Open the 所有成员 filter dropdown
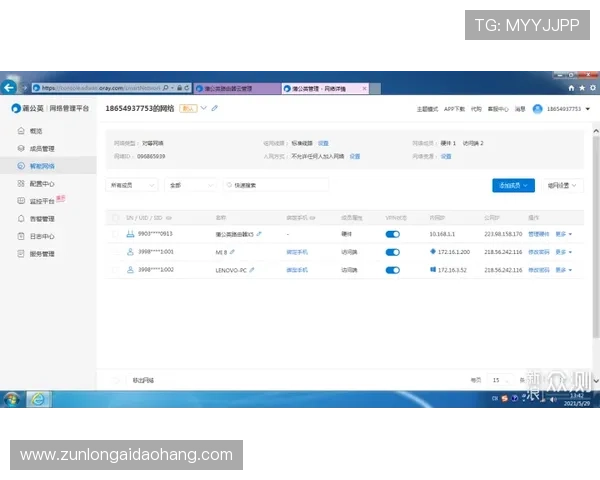The image size is (600, 480). pyautogui.click(x=132, y=185)
